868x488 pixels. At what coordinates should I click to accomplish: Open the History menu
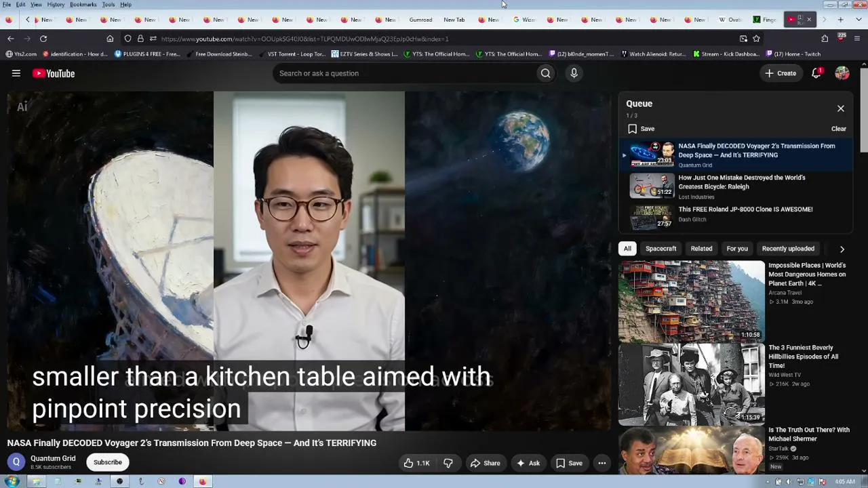[56, 5]
